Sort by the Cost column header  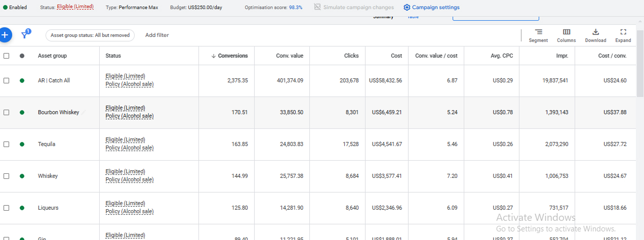click(x=396, y=56)
